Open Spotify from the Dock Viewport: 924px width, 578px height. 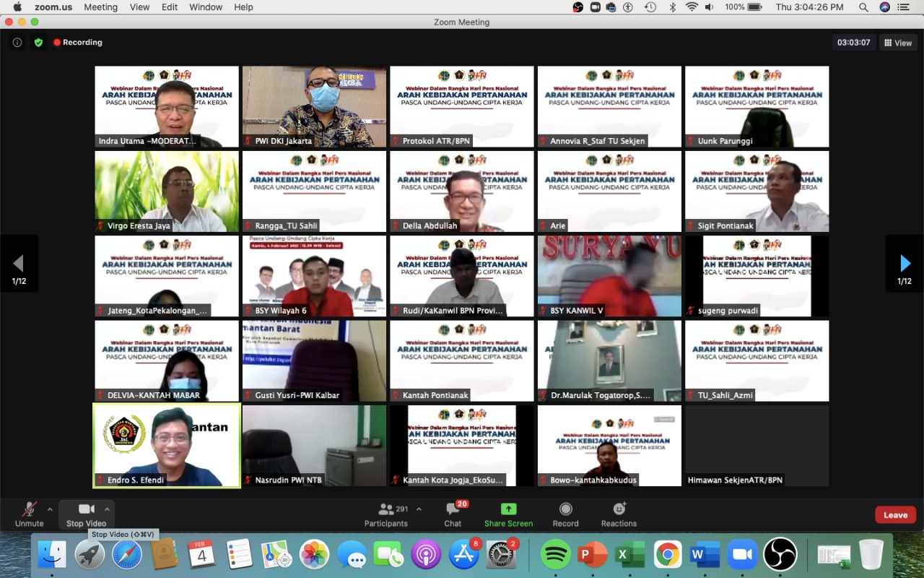click(x=556, y=555)
